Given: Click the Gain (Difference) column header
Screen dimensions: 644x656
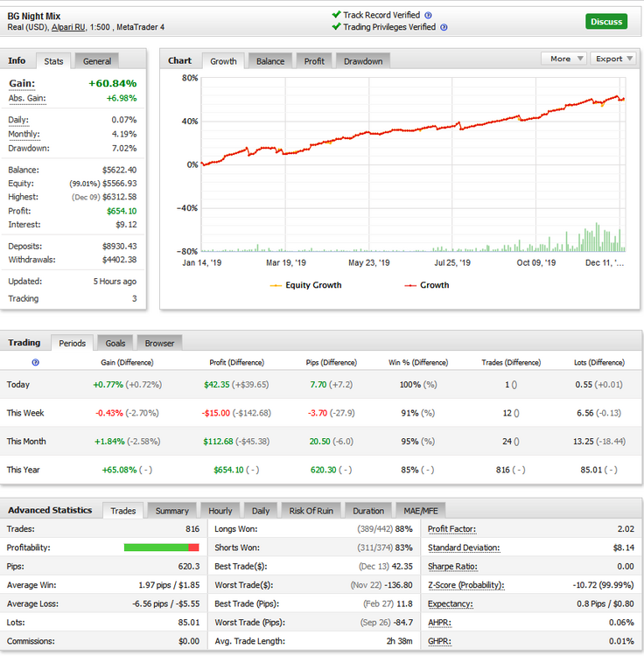Looking at the screenshot, I should click(127, 362).
